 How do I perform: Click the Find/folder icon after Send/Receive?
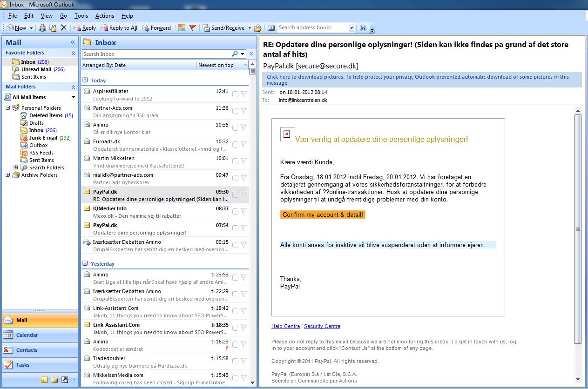258,28
